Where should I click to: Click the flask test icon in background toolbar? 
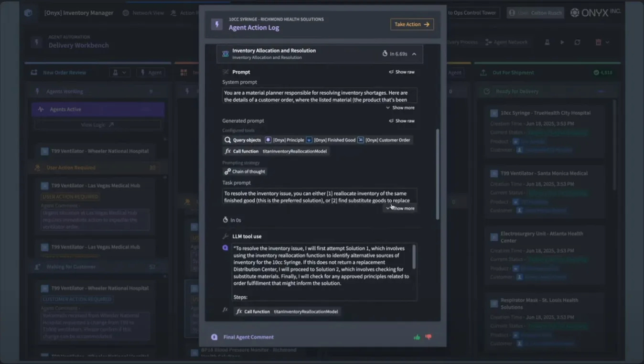coord(547,43)
